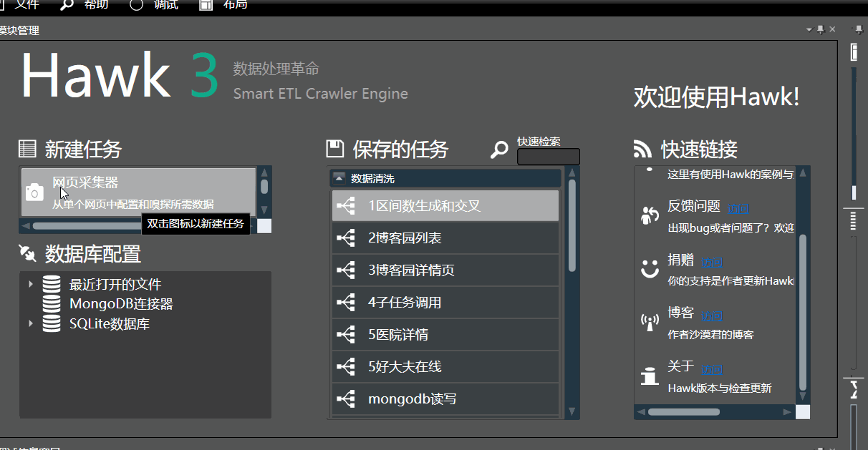
Task: Click the 最近打开的文件 tree label
Action: [115, 284]
